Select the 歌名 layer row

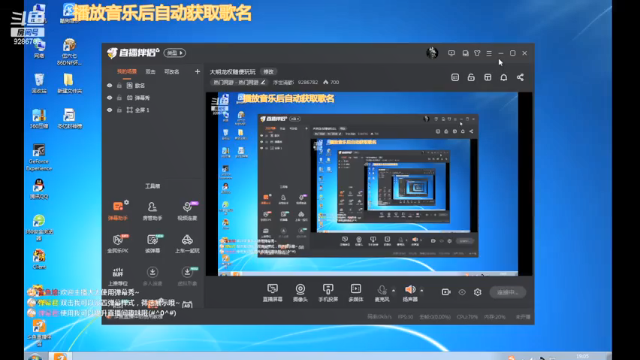pyautogui.click(x=153, y=85)
